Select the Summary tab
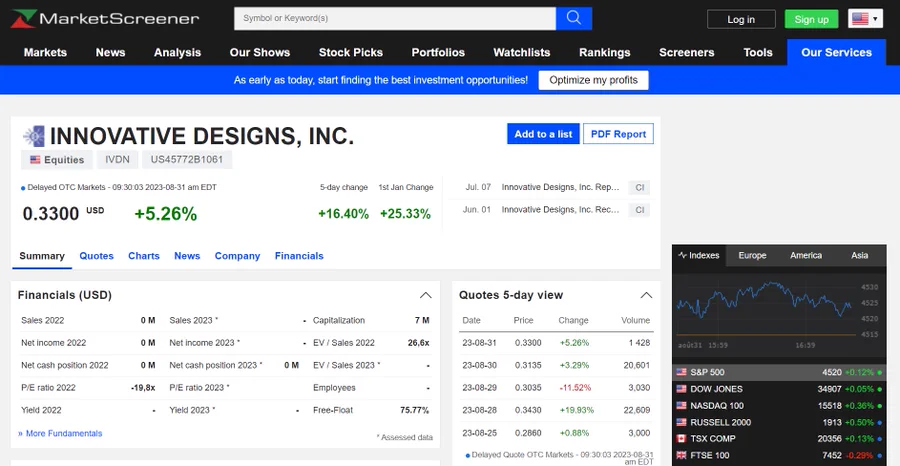The width and height of the screenshot is (900, 466). [x=42, y=256]
